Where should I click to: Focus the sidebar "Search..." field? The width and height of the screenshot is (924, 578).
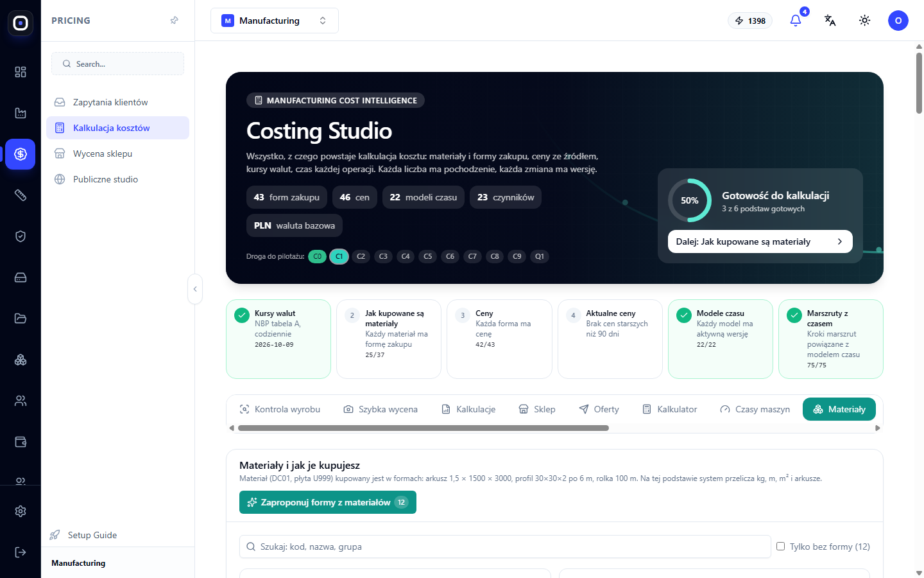click(x=117, y=64)
